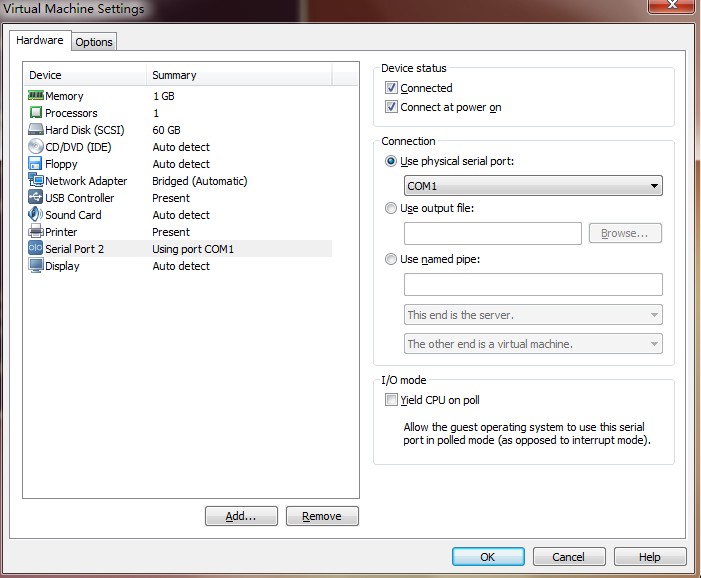Select the Display row label

click(62, 266)
